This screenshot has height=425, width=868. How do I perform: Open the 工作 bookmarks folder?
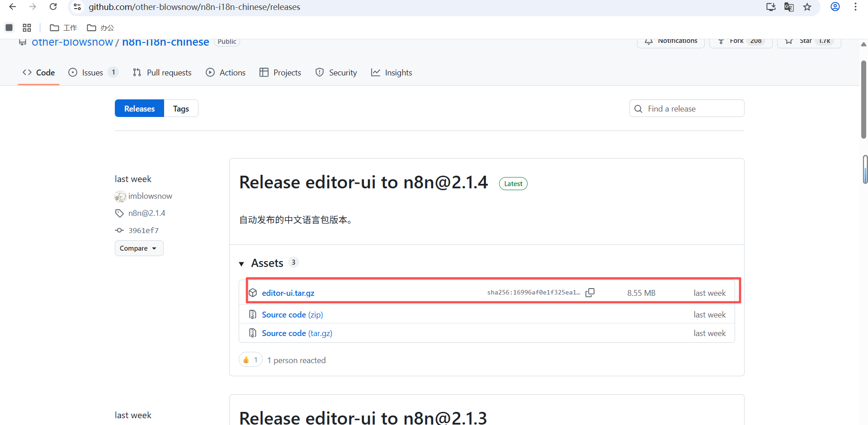(63, 28)
